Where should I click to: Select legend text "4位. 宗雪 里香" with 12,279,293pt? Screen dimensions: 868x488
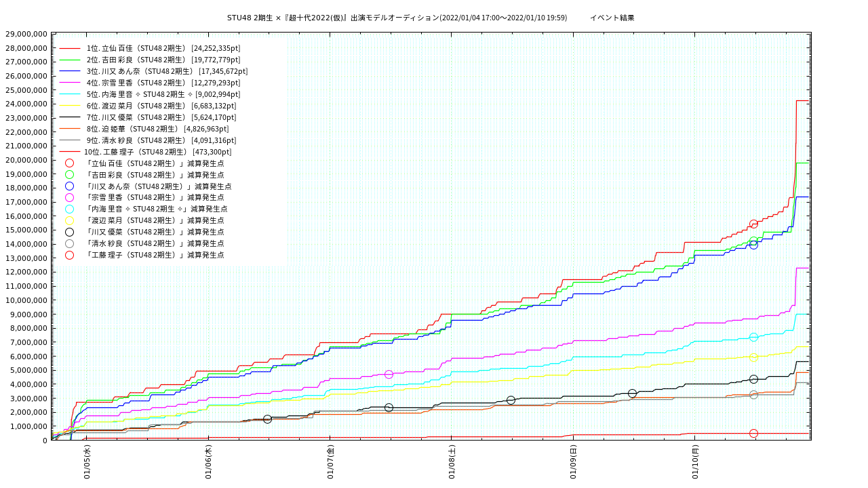163,83
